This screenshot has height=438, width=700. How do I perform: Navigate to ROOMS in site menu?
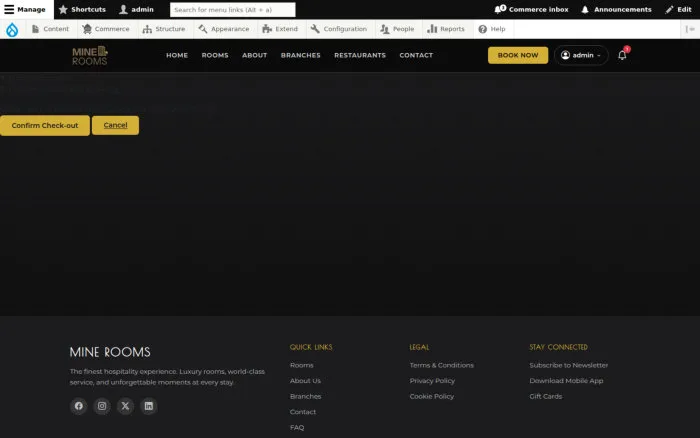(215, 55)
